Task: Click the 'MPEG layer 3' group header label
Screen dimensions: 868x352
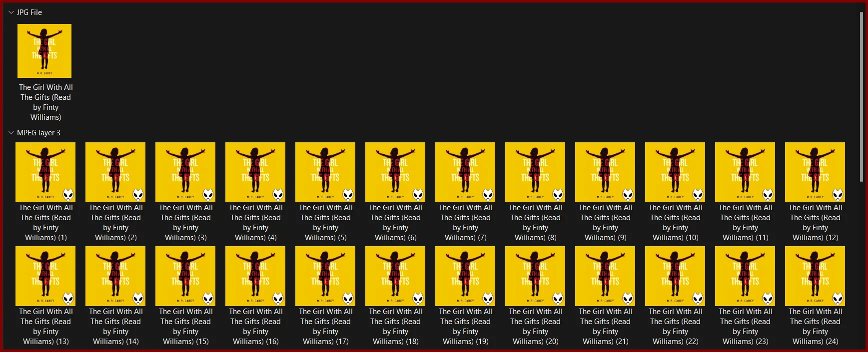Action: click(38, 133)
